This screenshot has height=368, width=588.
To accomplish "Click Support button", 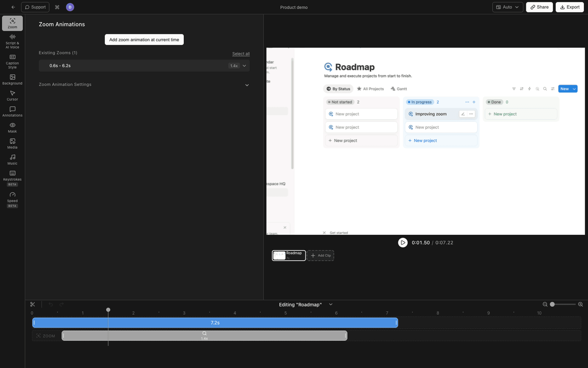I will pyautogui.click(x=35, y=7).
